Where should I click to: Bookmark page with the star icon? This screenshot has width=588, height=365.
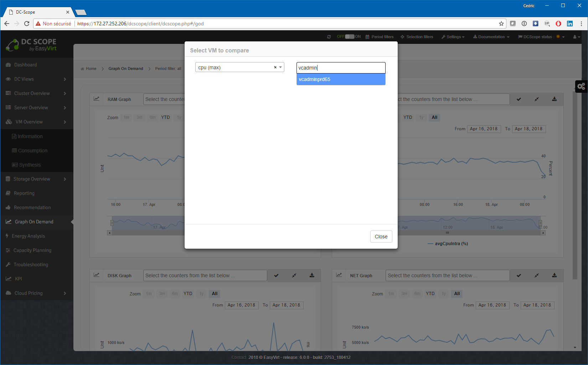pyautogui.click(x=501, y=24)
